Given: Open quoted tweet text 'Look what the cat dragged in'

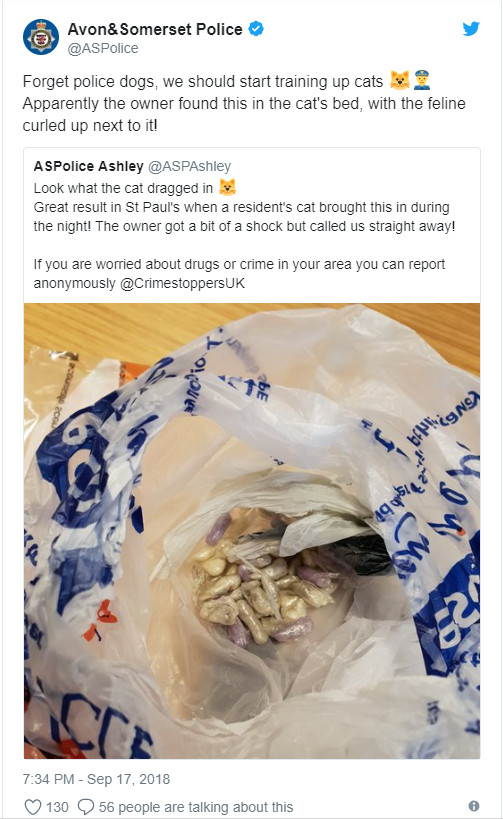Looking at the screenshot, I should (123, 188).
